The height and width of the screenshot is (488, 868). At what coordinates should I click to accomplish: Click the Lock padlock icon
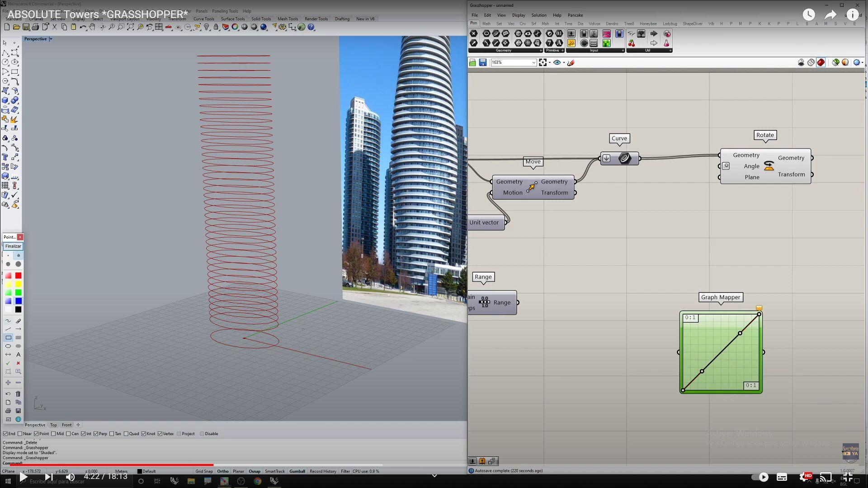[216, 27]
